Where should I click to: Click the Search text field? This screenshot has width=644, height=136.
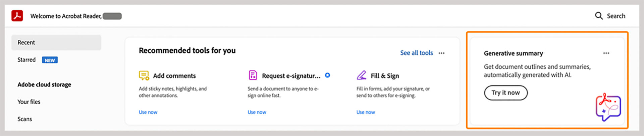click(x=616, y=16)
